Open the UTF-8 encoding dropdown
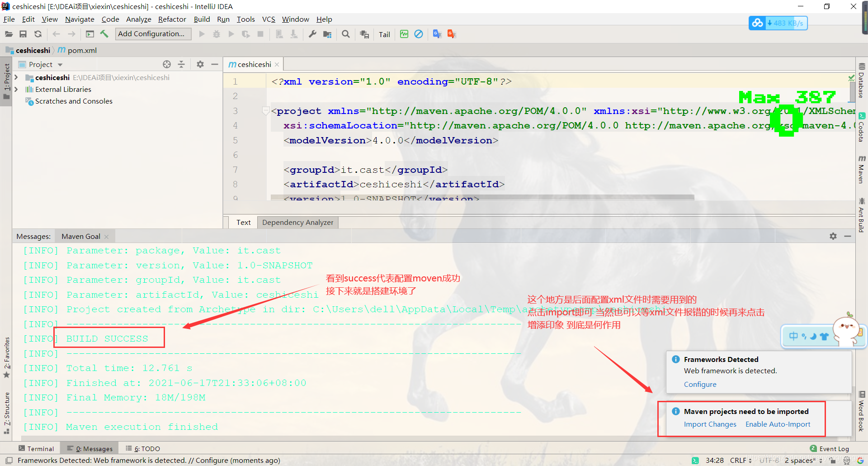 pyautogui.click(x=769, y=461)
